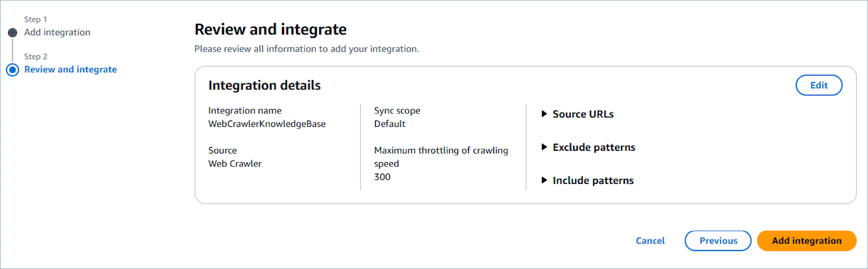Click the 300 crawling speed value
This screenshot has width=868, height=269.
tap(382, 177)
